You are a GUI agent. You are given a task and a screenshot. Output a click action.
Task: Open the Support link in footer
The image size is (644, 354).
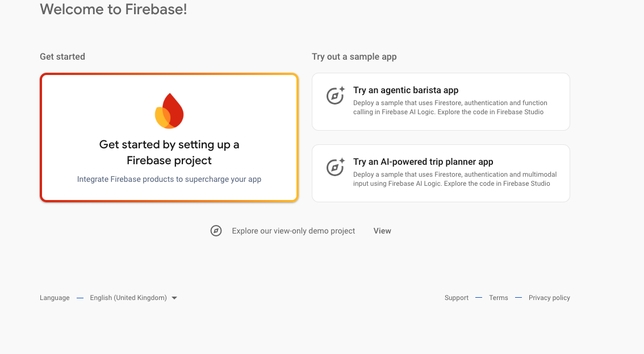[457, 298]
